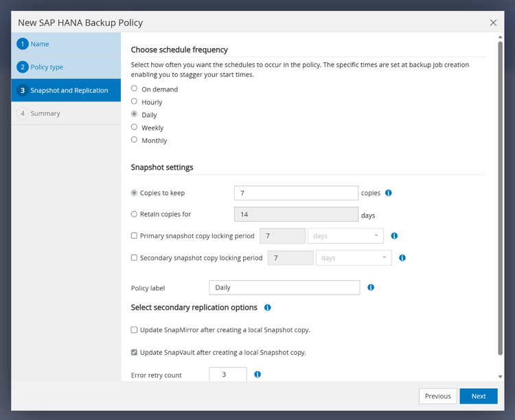Click the Previous button

tap(438, 396)
